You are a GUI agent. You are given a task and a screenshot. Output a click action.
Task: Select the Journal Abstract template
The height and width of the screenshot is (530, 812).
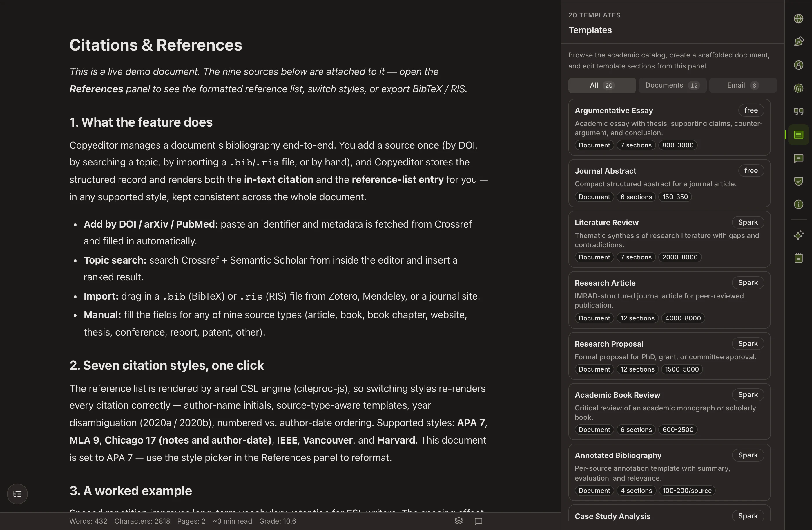pos(669,183)
